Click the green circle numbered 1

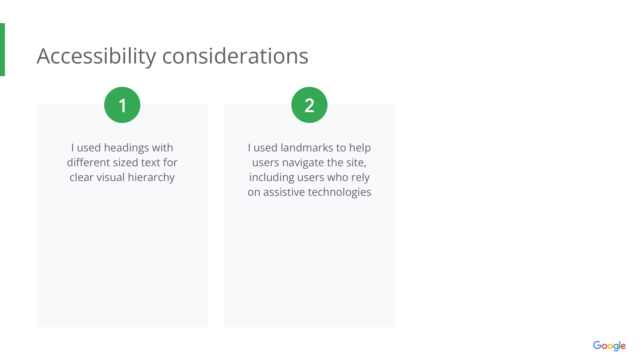tap(122, 105)
